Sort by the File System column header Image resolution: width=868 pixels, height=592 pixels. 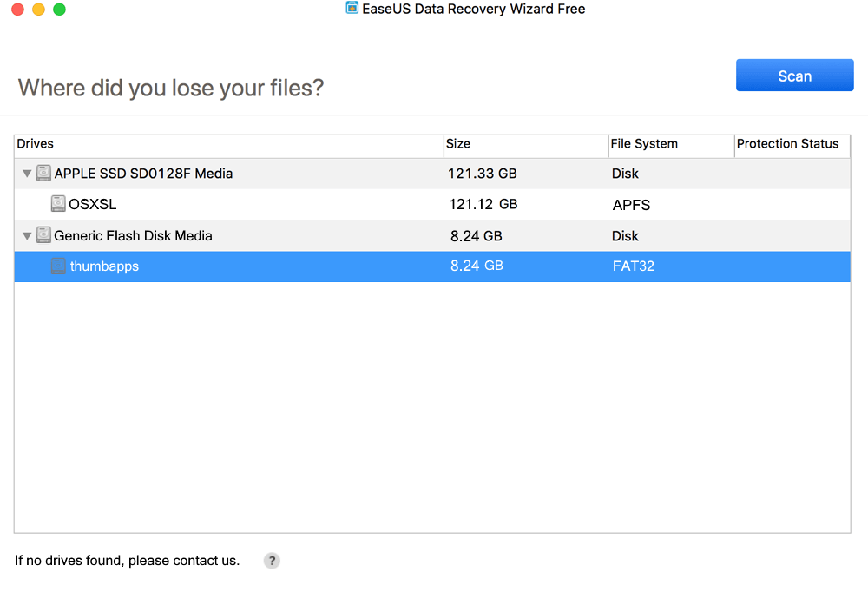pos(672,144)
